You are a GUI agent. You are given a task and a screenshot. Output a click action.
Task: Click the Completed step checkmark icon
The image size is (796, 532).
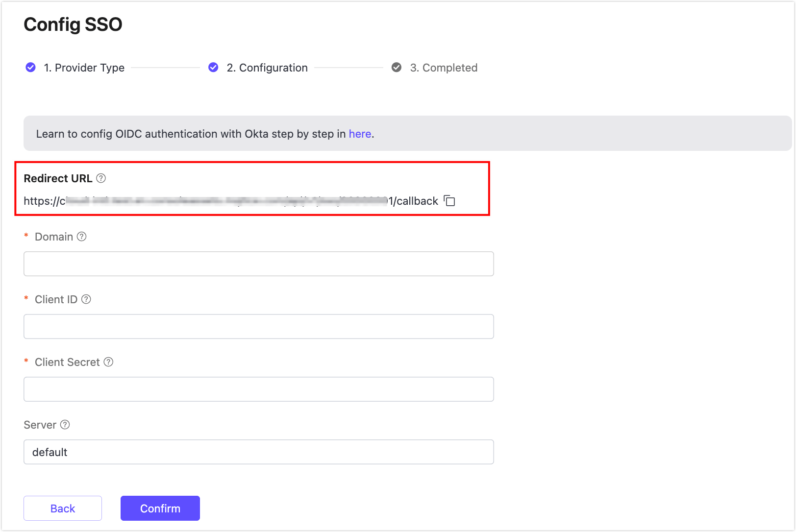(x=397, y=68)
